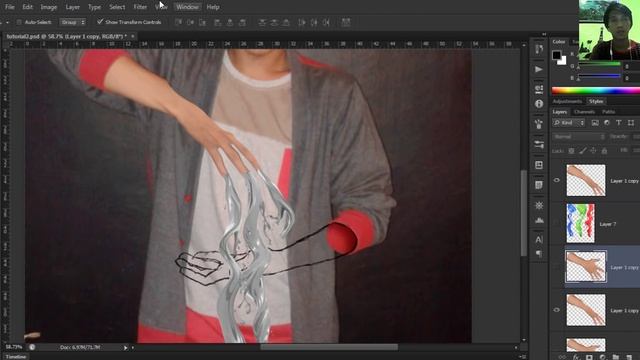Switch to the Paths tab
This screenshot has width=640, height=360.
[x=609, y=112]
